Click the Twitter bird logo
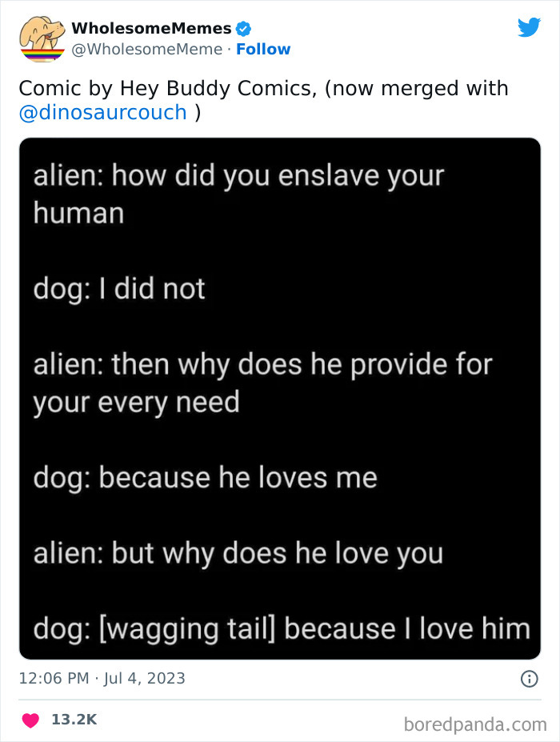 pos(530,27)
